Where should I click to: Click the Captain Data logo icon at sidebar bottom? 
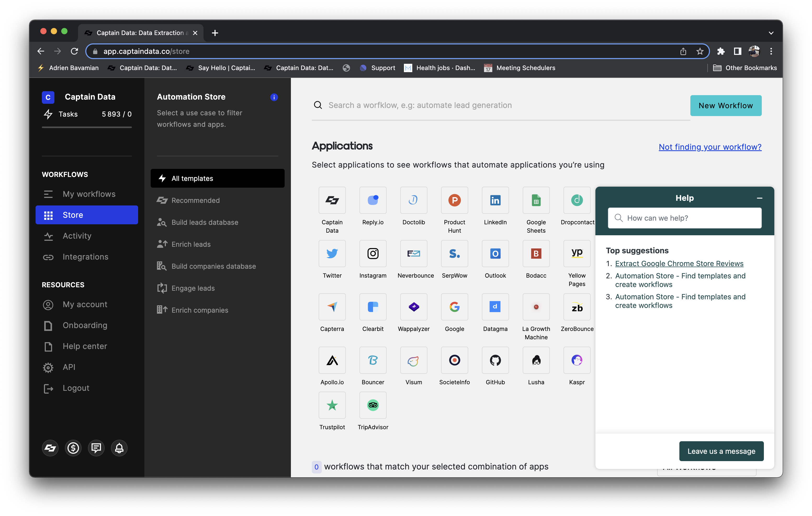[50, 448]
